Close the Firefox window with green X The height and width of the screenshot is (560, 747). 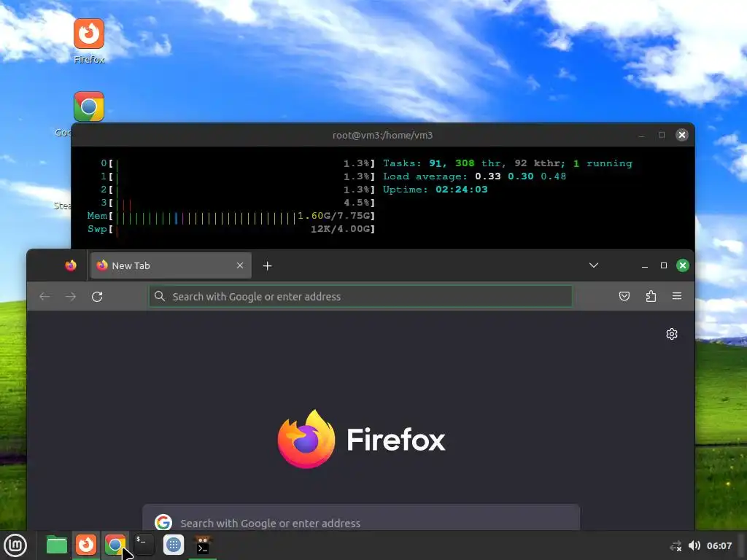click(683, 265)
